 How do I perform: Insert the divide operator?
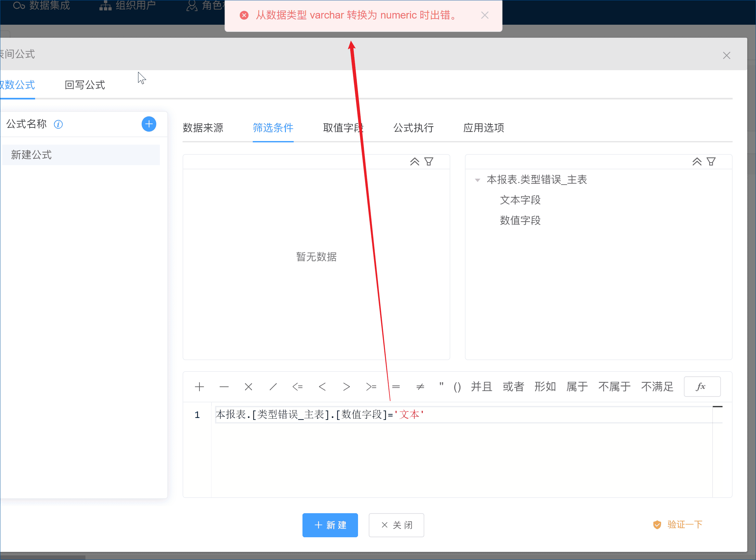click(273, 387)
